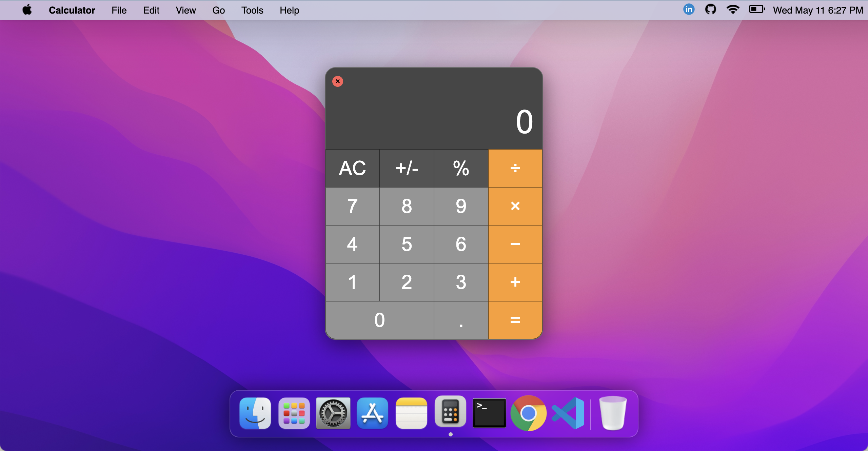Click the wide 0 key

tap(380, 320)
